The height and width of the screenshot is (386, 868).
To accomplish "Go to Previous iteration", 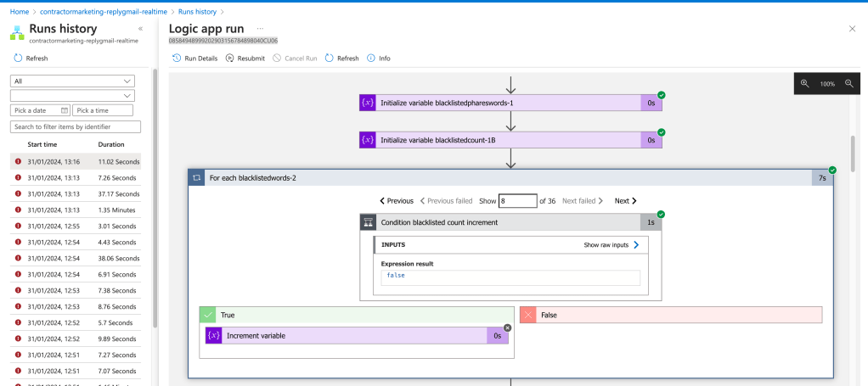I will tap(397, 201).
